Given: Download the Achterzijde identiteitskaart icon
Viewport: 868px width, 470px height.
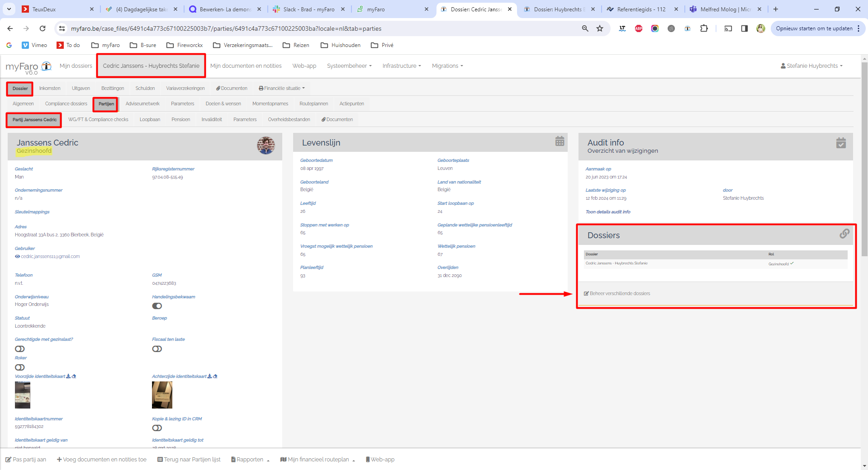Looking at the screenshot, I should pos(209,376).
